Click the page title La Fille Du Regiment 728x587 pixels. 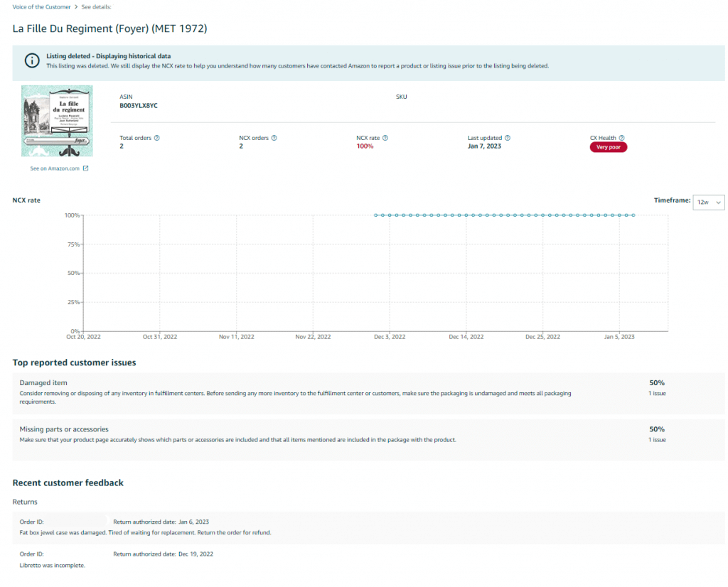point(109,28)
